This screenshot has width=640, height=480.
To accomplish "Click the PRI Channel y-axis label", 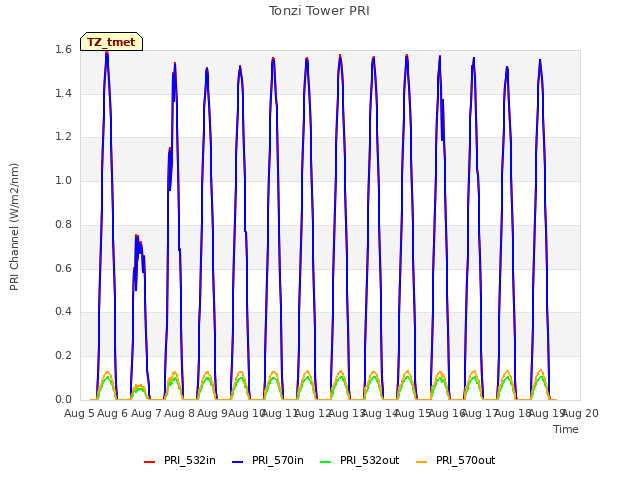I will pyautogui.click(x=14, y=227).
